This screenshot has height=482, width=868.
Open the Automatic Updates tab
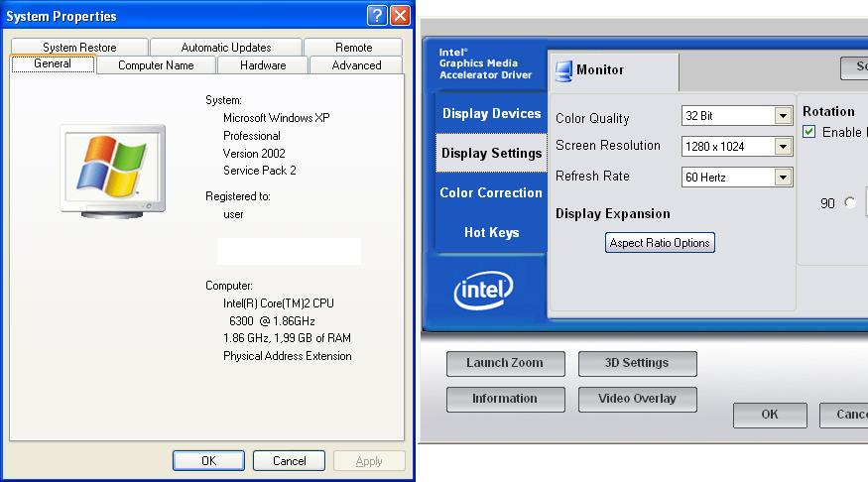tap(226, 47)
